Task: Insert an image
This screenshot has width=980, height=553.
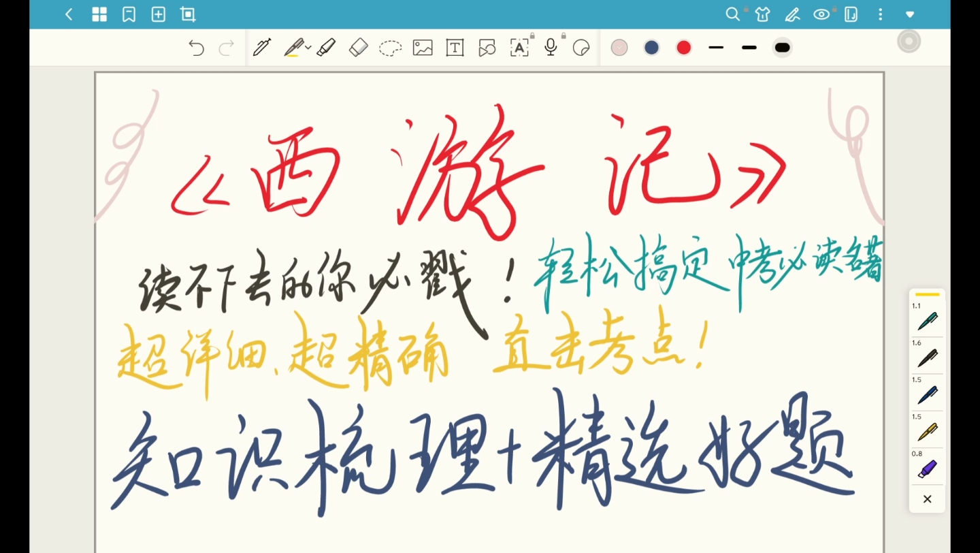Action: click(x=423, y=48)
